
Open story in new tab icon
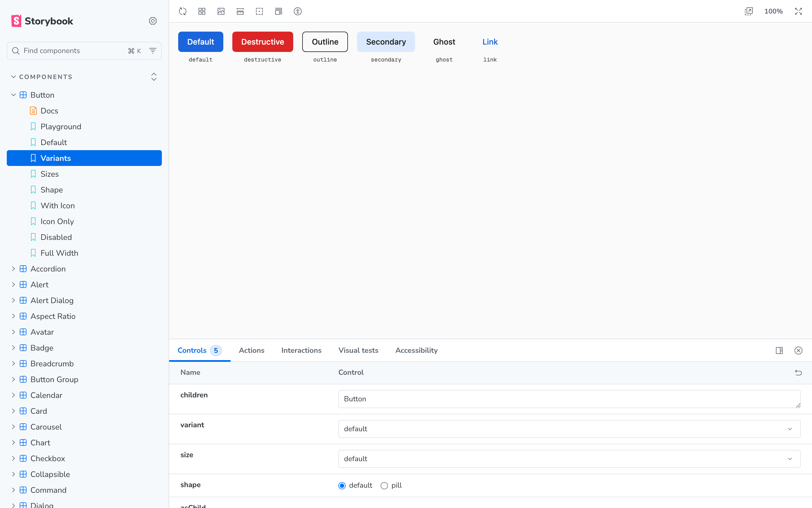749,11
